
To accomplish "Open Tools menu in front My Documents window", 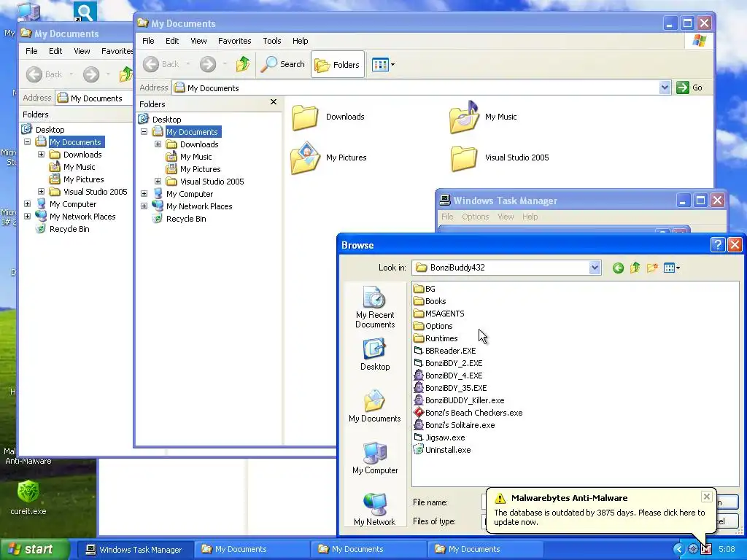I will 272,41.
